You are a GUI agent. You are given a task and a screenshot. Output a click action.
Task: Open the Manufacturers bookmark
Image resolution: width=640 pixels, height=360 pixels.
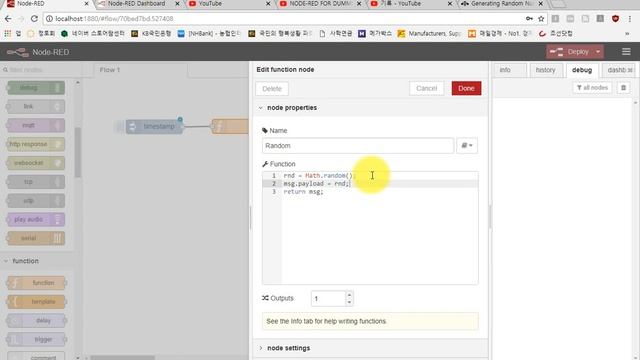429,33
